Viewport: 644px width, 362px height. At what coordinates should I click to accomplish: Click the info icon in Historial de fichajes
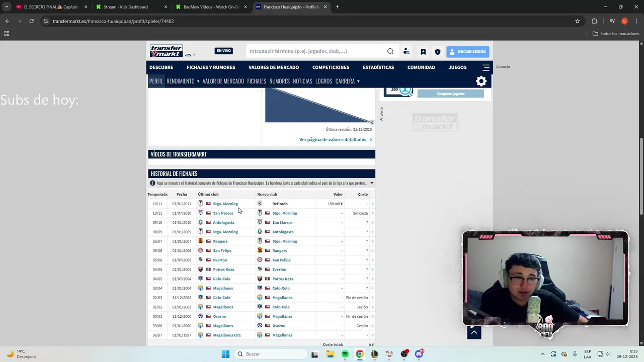click(x=152, y=183)
